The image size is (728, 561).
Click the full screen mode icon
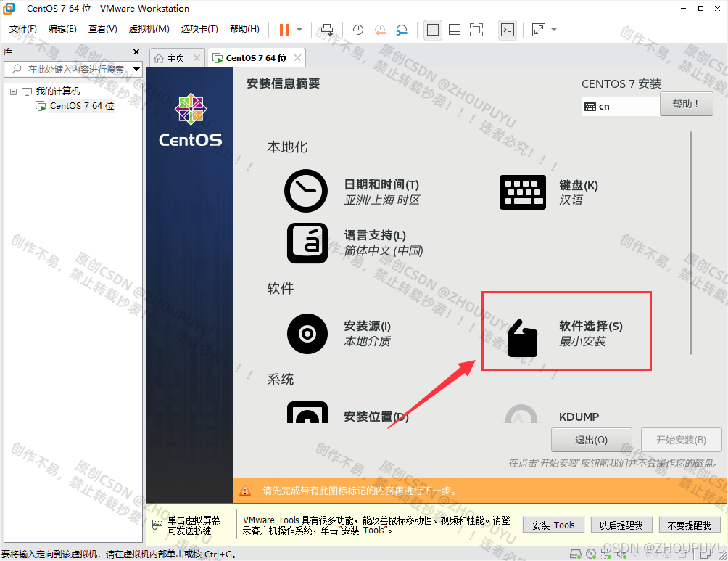[x=476, y=30]
